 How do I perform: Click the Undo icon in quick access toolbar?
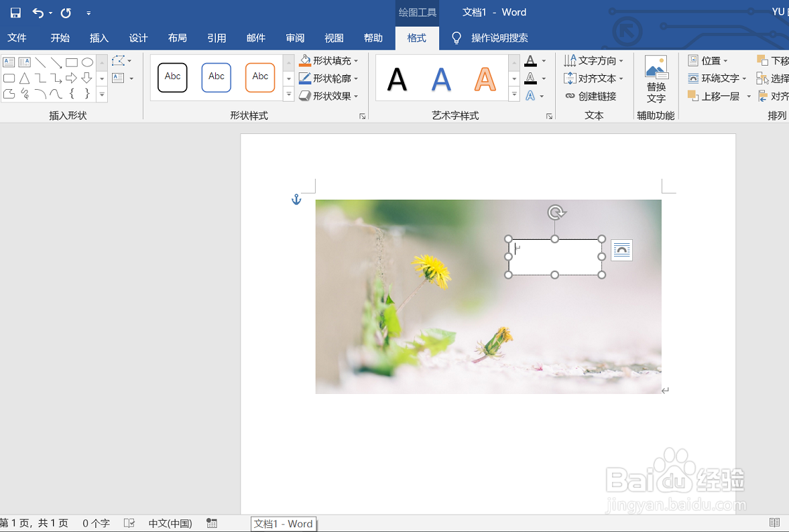pos(39,12)
